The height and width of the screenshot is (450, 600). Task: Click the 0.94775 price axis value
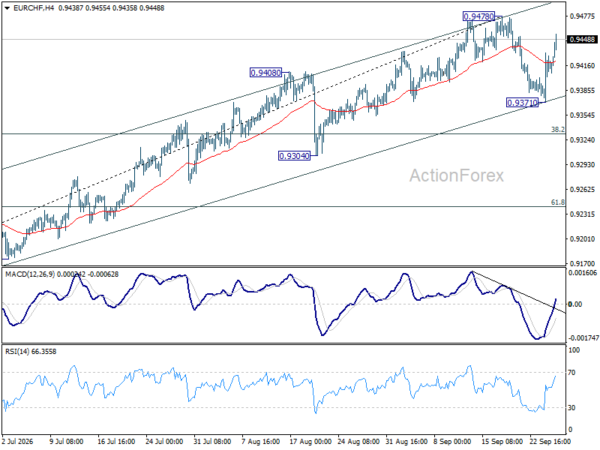point(582,16)
